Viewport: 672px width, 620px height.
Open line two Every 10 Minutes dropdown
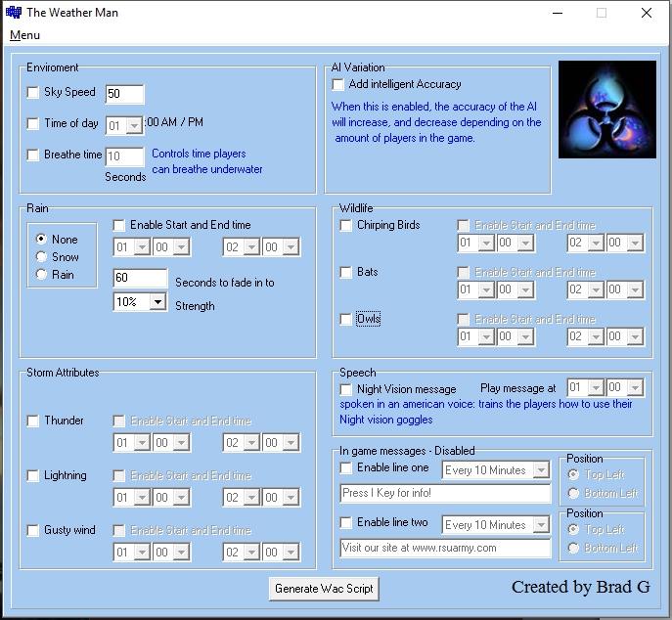pos(496,525)
